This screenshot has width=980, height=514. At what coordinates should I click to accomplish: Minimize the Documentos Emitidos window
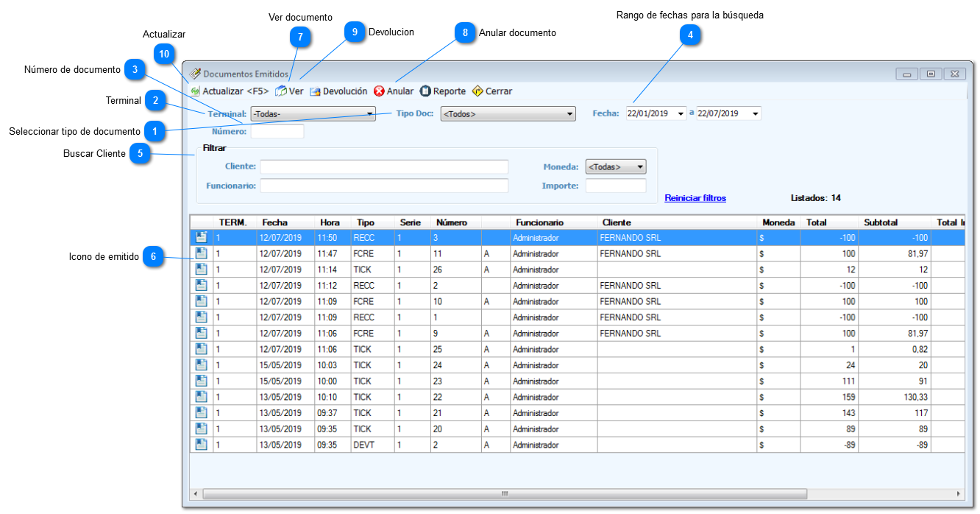[x=907, y=74]
